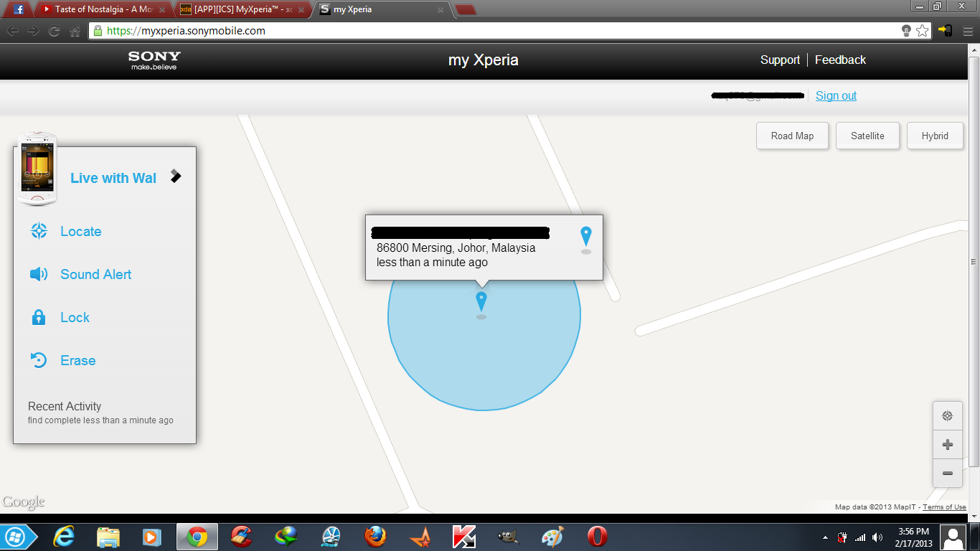Launch Opera from taskbar
The height and width of the screenshot is (551, 980).
coord(597,537)
